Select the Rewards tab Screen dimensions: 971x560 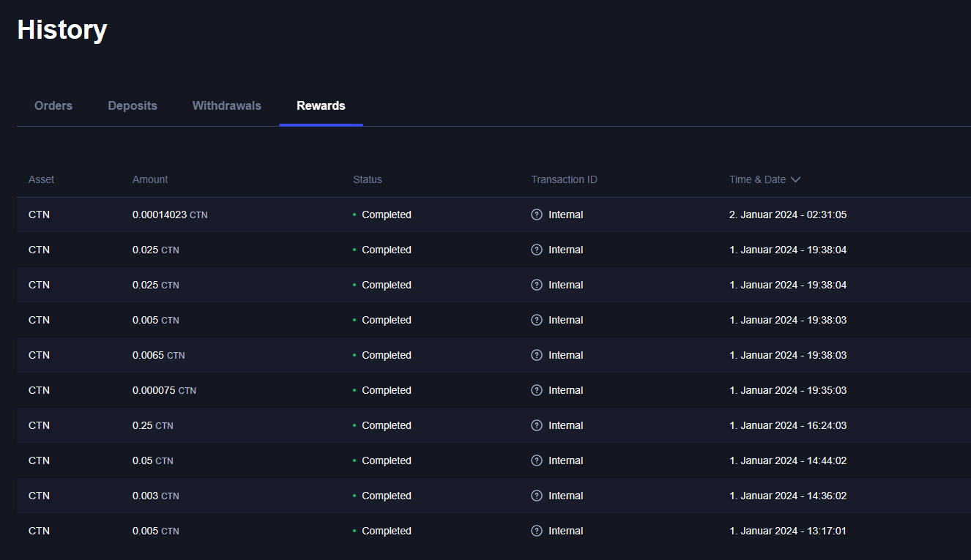tap(321, 105)
